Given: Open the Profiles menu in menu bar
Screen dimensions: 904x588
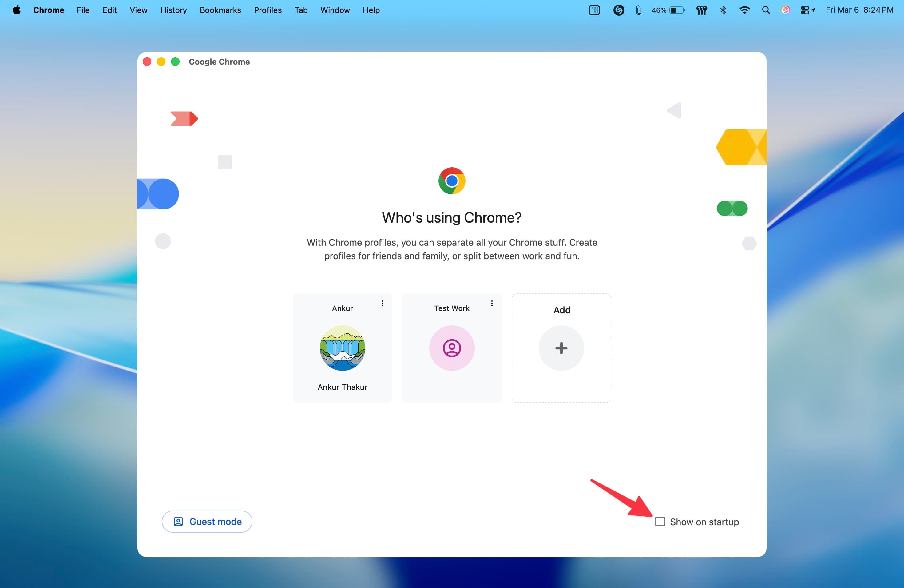Looking at the screenshot, I should 268,10.
